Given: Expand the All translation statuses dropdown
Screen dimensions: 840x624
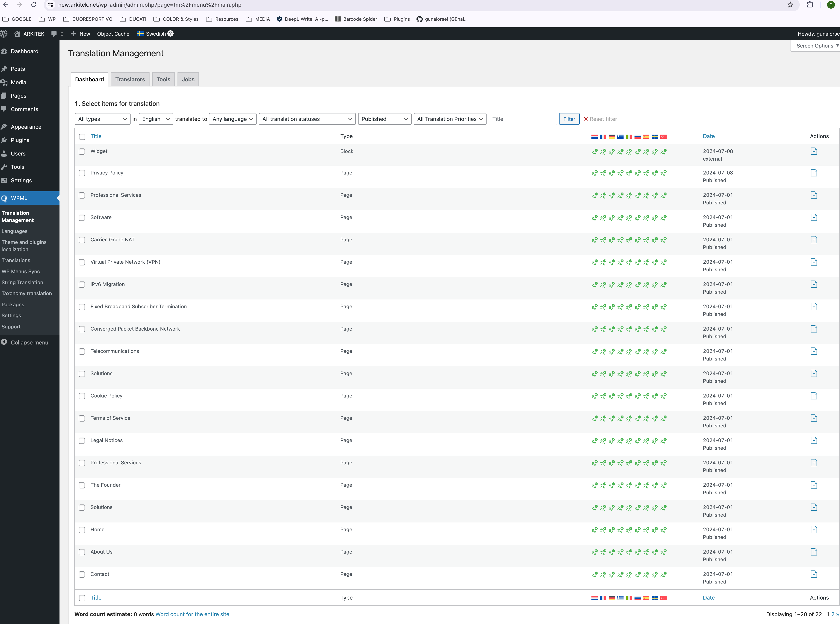Looking at the screenshot, I should coord(307,119).
